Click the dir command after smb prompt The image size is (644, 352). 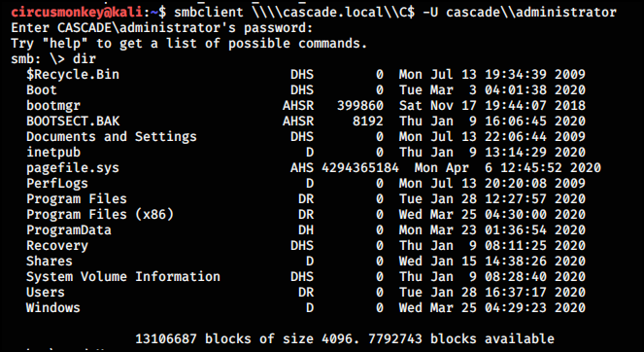(85, 59)
